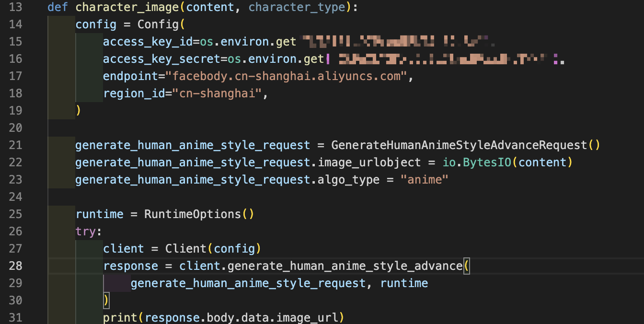Click os.environ.get on line 15
This screenshot has height=324, width=644.
(248, 42)
